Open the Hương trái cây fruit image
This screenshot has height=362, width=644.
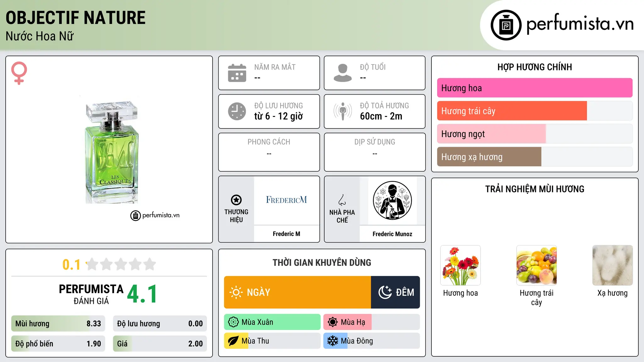(x=536, y=265)
